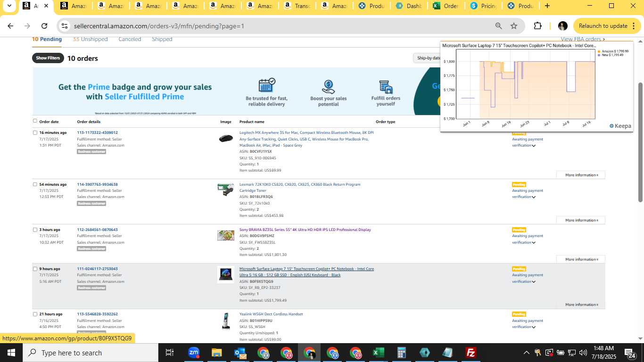This screenshot has height=362, width=644.
Task: Click the browser back arrow
Action: 10,26
